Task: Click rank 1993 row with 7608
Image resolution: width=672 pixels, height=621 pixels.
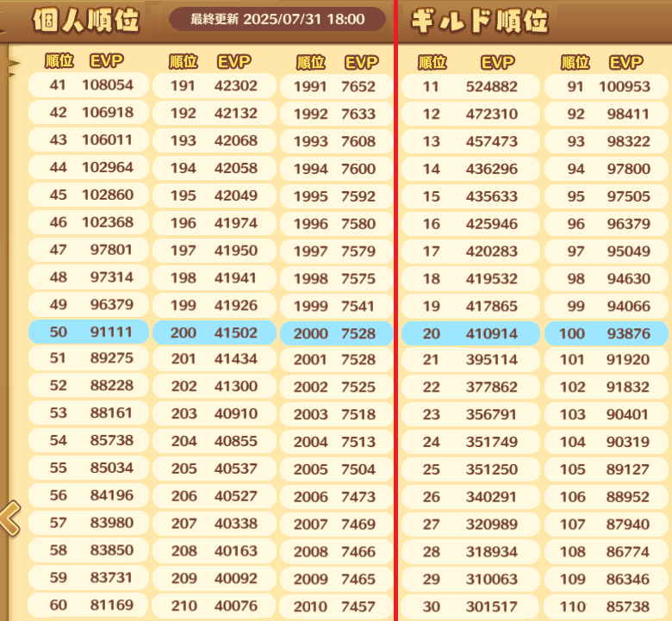Action: click(336, 141)
